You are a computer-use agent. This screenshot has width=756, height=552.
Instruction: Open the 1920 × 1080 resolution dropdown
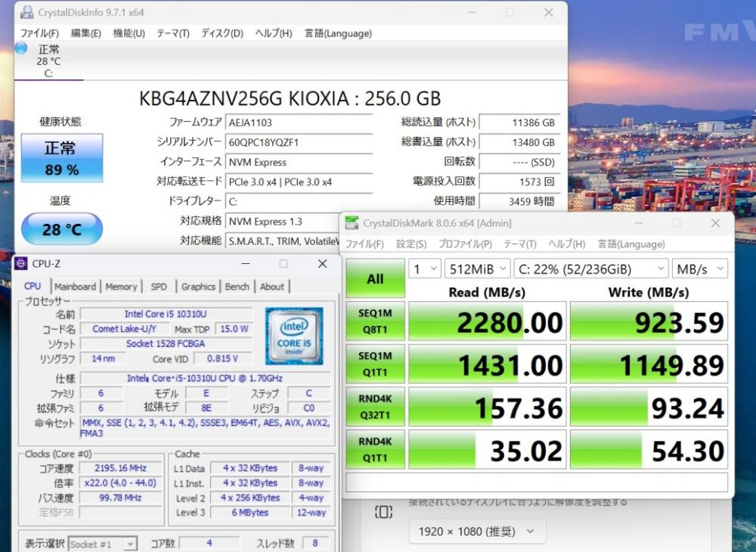(477, 532)
